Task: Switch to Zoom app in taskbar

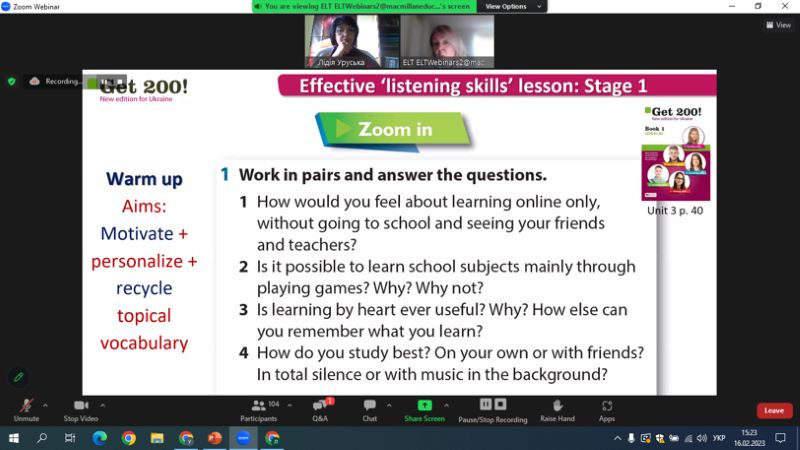Action: [x=243, y=438]
